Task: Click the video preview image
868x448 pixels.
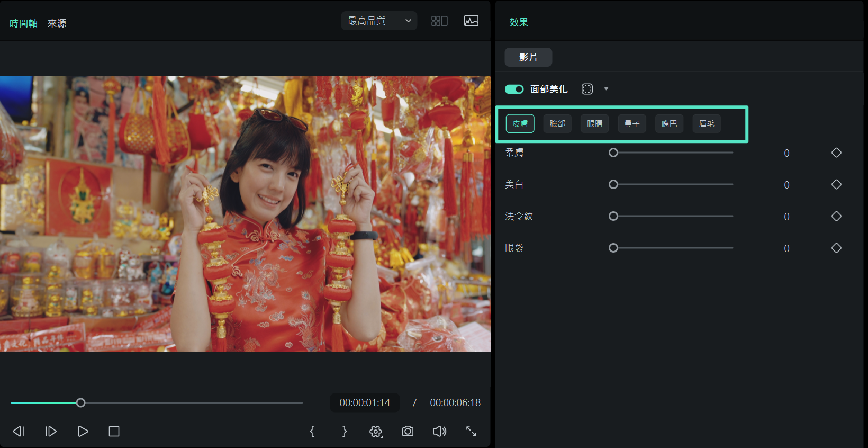Action: pos(245,214)
